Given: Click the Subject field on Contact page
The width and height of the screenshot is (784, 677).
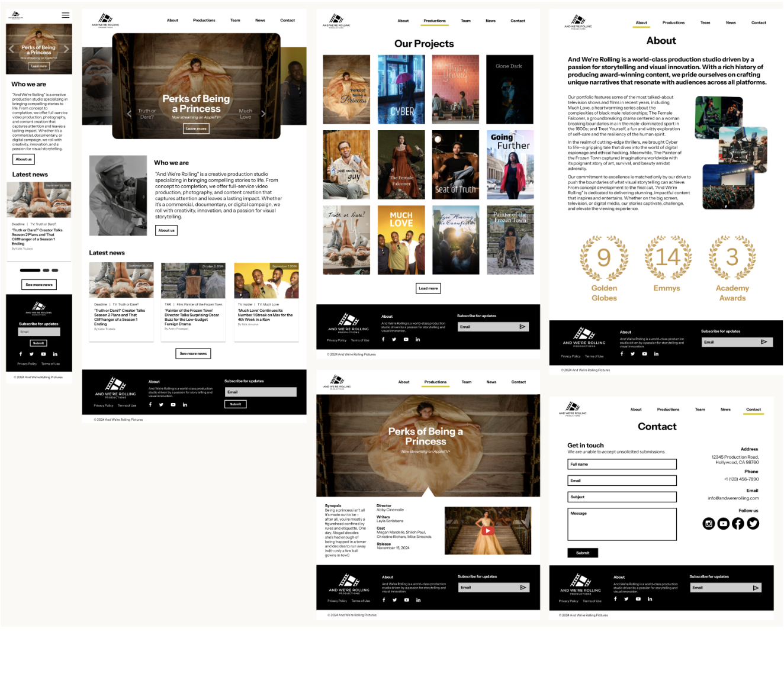Looking at the screenshot, I should point(622,497).
